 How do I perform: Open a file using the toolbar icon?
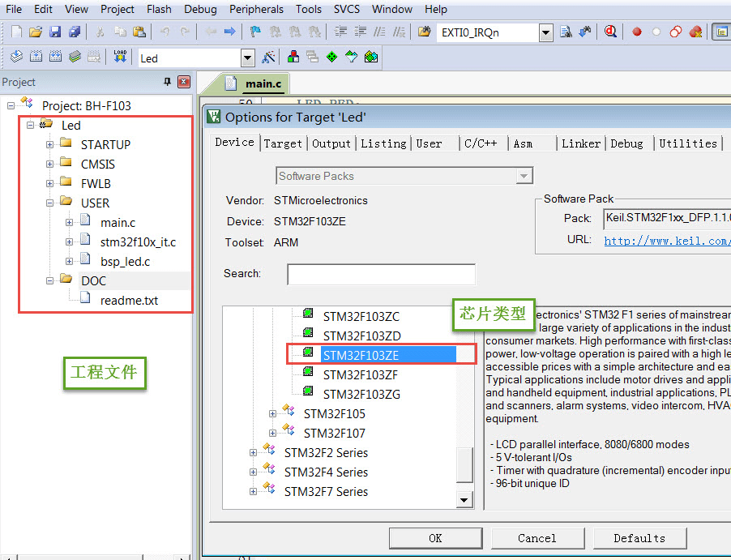[x=35, y=32]
